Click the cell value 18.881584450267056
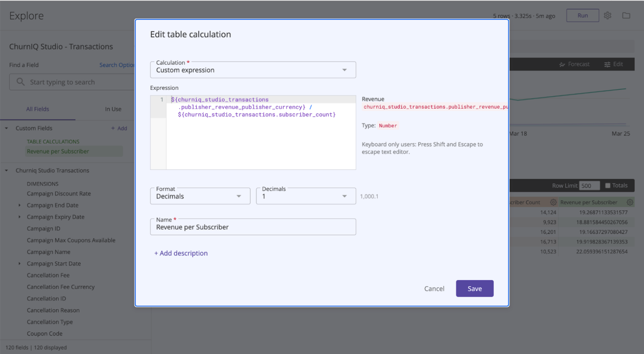Viewport: 644px width, 354px height. coord(602,222)
